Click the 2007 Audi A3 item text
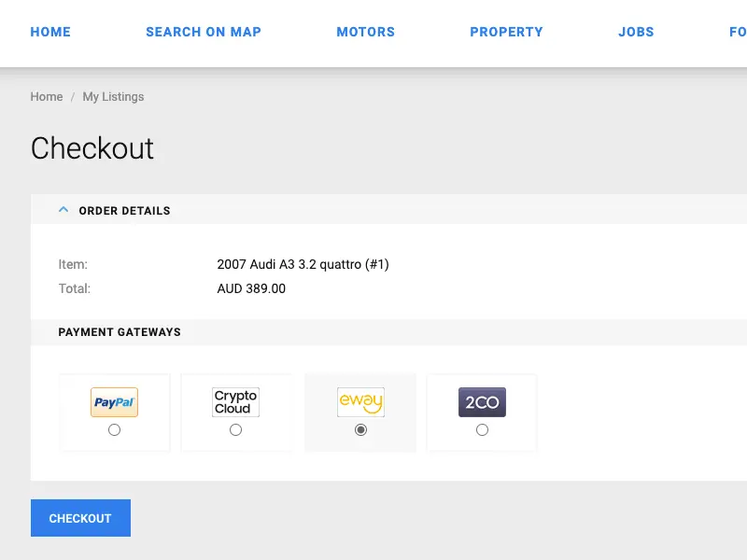This screenshot has height=560, width=747. [x=303, y=264]
